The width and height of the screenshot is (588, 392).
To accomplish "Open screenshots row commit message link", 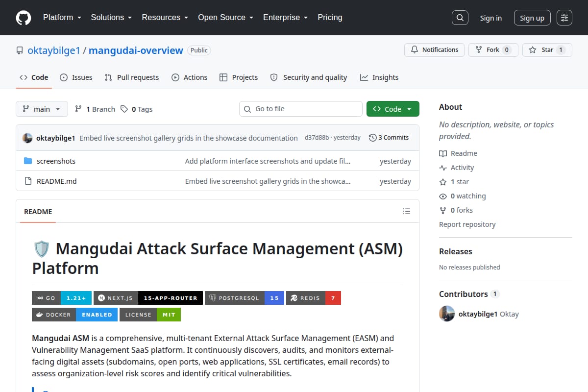I will pyautogui.click(x=268, y=161).
